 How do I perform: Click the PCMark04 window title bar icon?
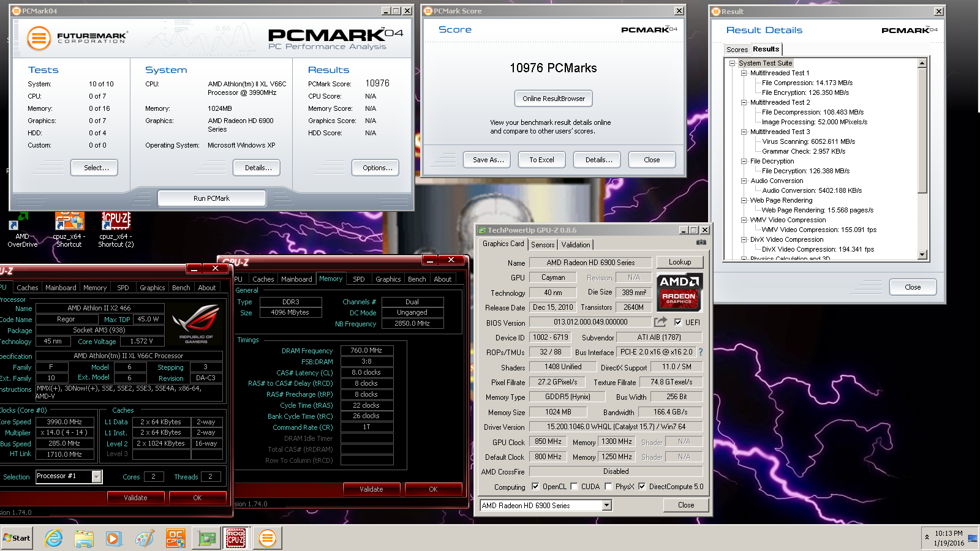click(17, 11)
